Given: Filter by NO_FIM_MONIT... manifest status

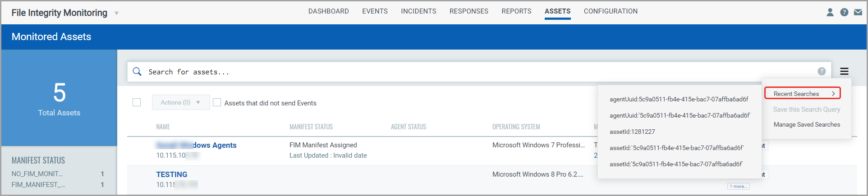Looking at the screenshot, I should pyautogui.click(x=37, y=173).
